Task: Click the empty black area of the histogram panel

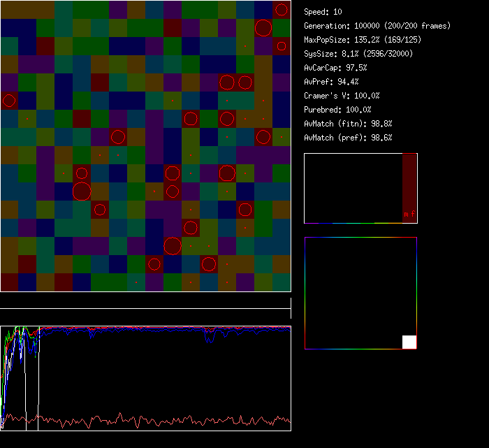Action: point(353,189)
